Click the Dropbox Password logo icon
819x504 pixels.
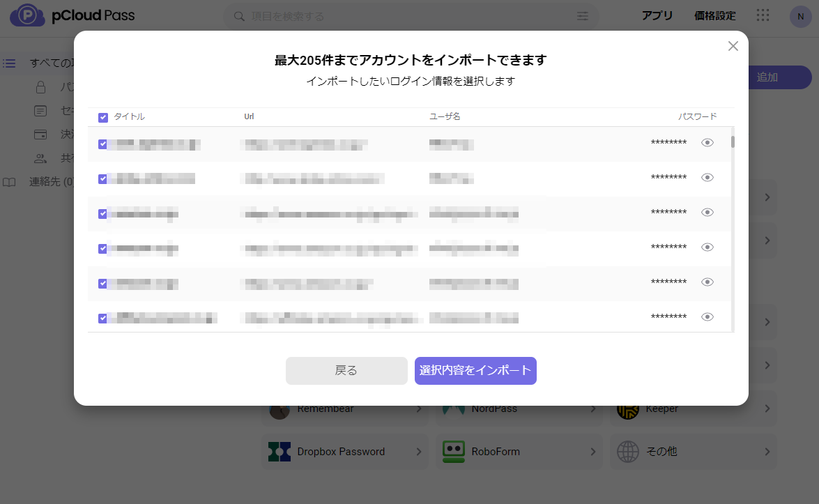pyautogui.click(x=280, y=451)
